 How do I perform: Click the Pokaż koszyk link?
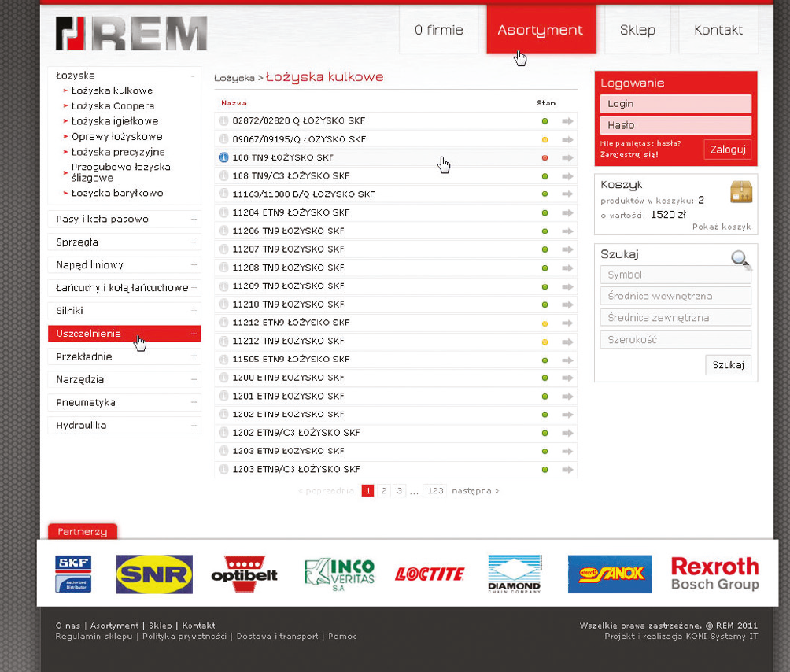tap(722, 227)
